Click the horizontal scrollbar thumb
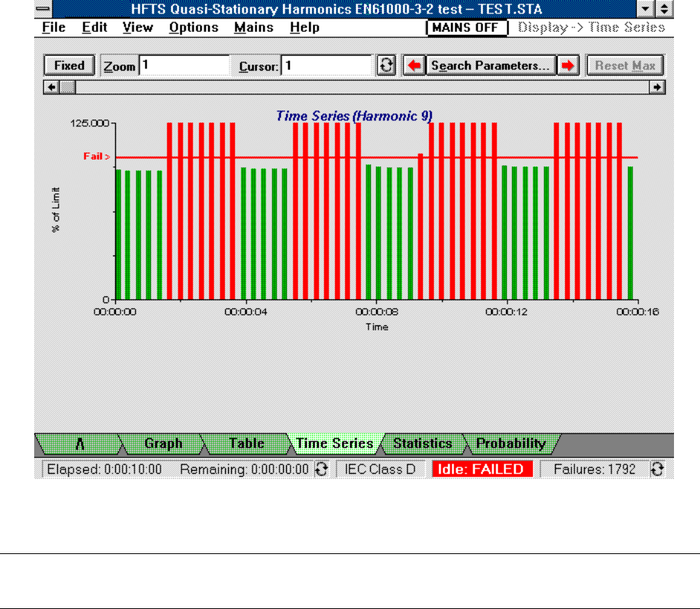This screenshot has height=609, width=700. [67, 87]
